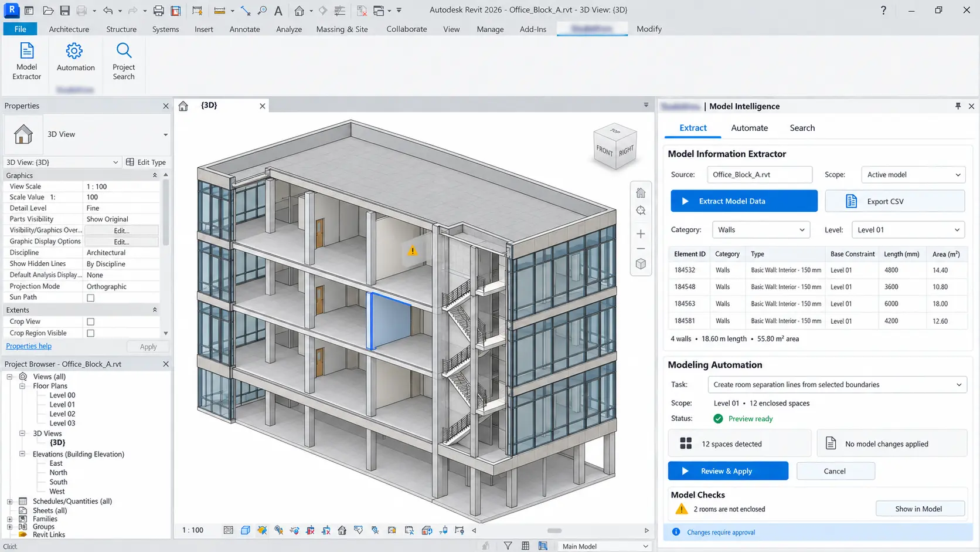Click Edit for Visibility/Graphics Overrides
The height and width of the screenshot is (552, 980).
pos(121,231)
